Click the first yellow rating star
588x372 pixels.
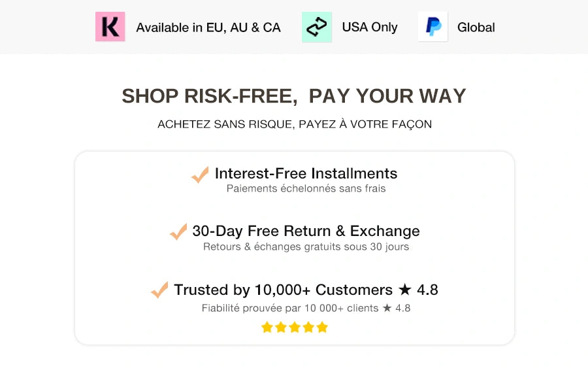click(267, 328)
